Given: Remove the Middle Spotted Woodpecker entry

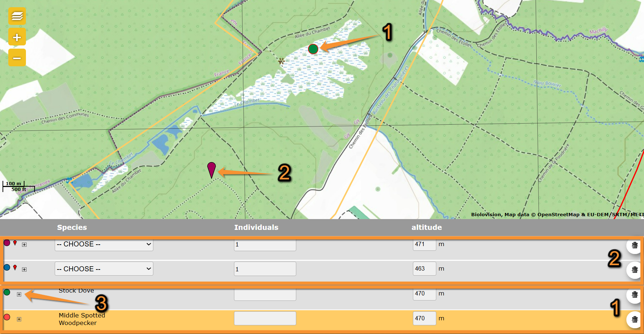Looking at the screenshot, I should coord(634,319).
